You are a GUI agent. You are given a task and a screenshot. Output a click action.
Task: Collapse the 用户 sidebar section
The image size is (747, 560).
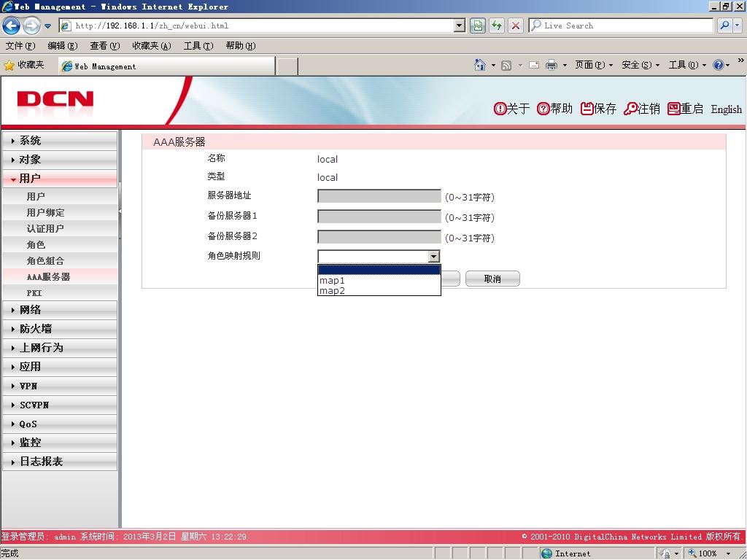pyautogui.click(x=60, y=179)
